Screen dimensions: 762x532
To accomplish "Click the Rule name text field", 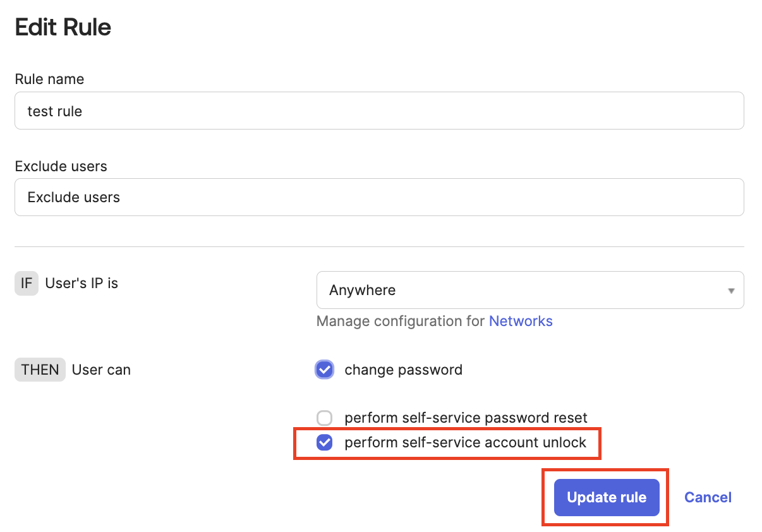I will pyautogui.click(x=379, y=111).
